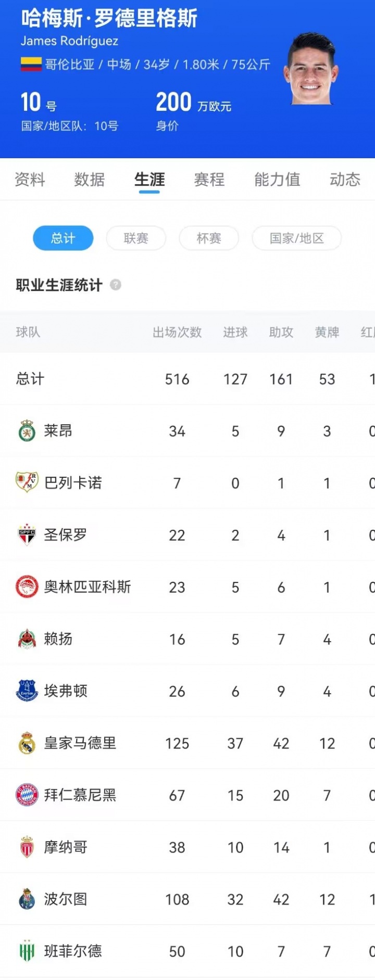This screenshot has width=375, height=980.
Task: Toggle the 杯赛 filter on
Action: [x=209, y=238]
